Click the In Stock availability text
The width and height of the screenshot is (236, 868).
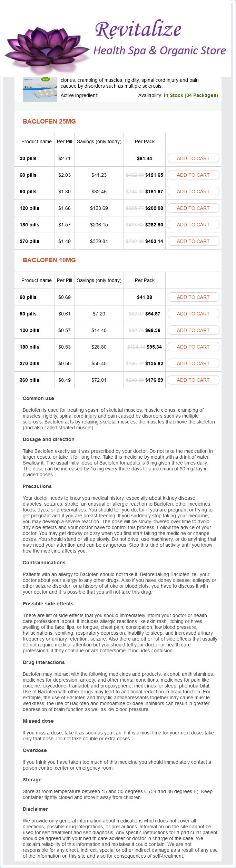(191, 95)
